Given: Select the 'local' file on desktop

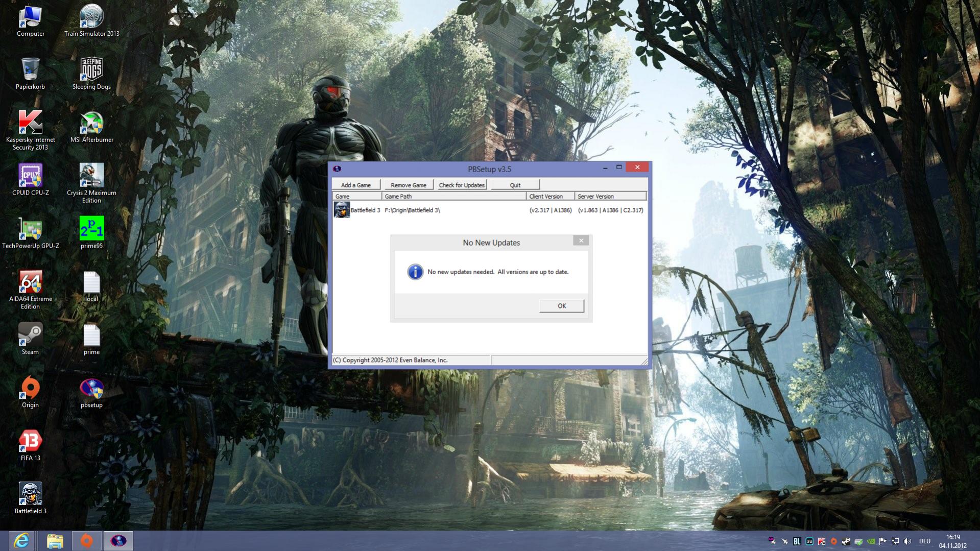Looking at the screenshot, I should coord(92,286).
